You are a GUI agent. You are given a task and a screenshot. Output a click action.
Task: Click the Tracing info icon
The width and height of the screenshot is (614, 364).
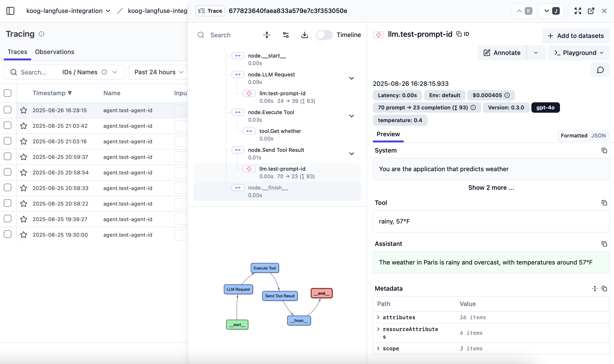pos(42,34)
